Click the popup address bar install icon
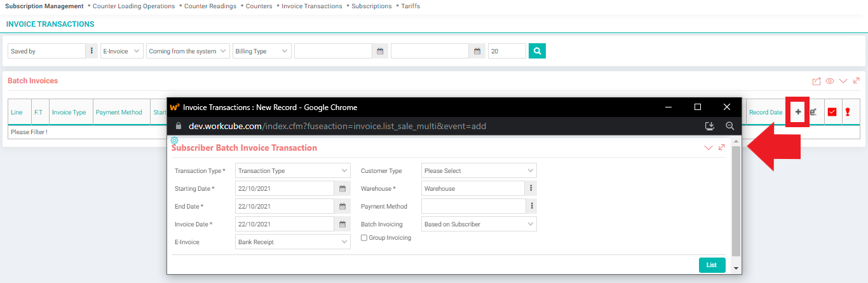 tap(710, 126)
